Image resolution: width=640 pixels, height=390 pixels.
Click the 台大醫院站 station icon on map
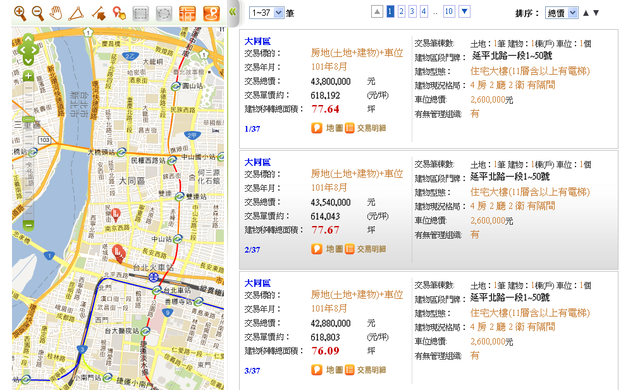(145, 331)
